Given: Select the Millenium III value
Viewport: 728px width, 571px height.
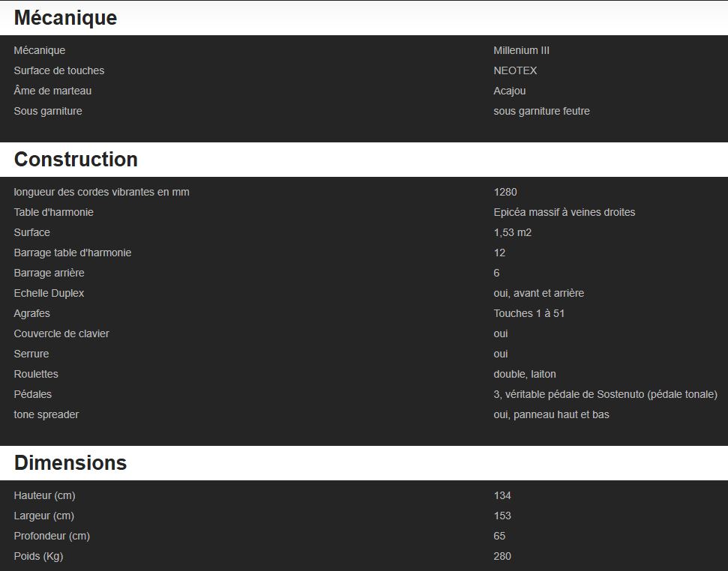Looking at the screenshot, I should coord(521,50).
